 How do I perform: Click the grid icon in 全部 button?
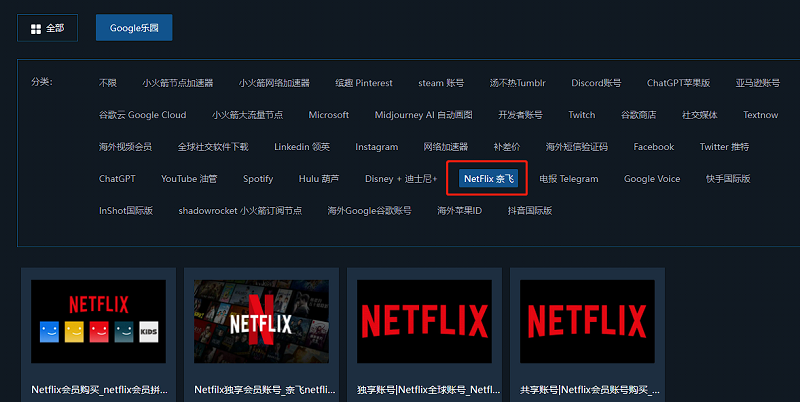point(36,29)
